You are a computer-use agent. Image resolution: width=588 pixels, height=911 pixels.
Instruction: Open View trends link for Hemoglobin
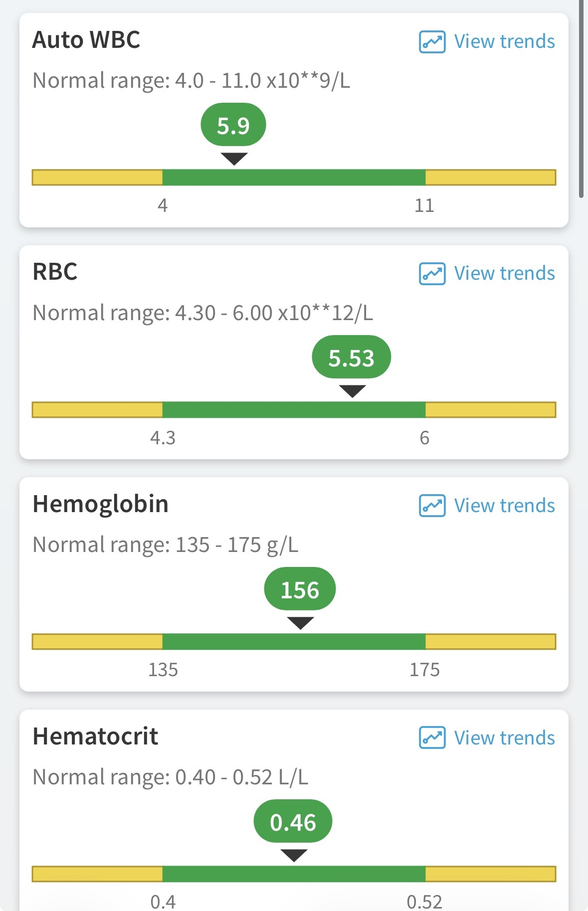pos(504,506)
